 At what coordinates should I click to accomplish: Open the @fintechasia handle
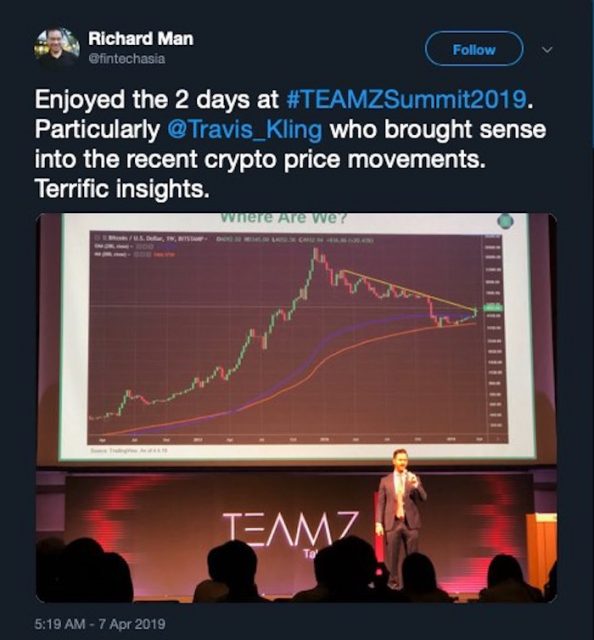pyautogui.click(x=127, y=59)
